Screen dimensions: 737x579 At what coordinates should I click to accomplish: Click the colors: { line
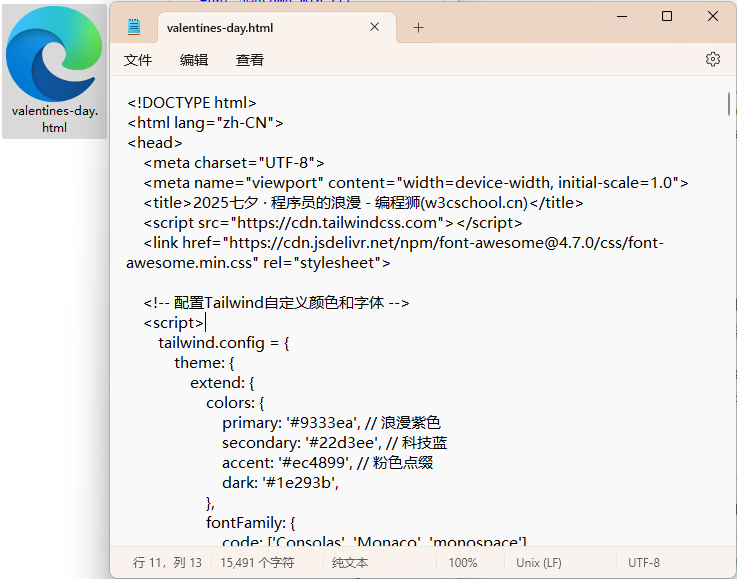235,403
